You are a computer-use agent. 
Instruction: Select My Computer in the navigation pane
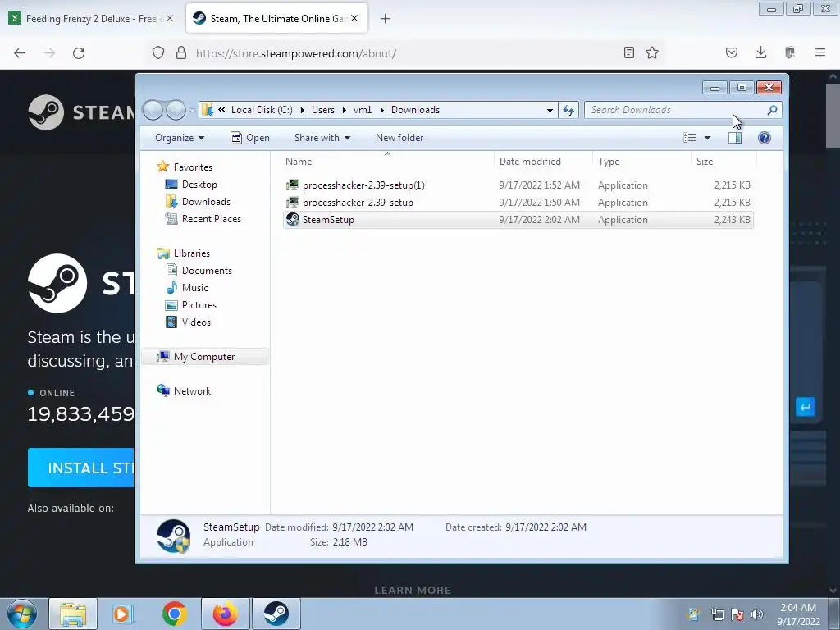click(204, 357)
